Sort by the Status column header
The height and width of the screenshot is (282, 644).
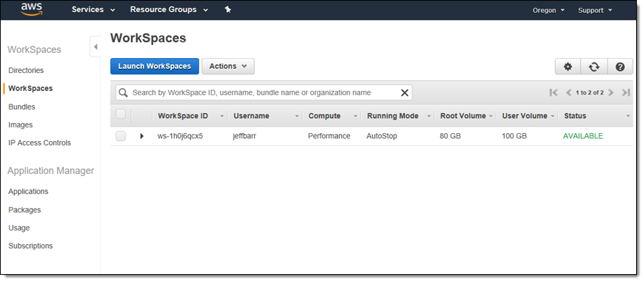pos(575,116)
